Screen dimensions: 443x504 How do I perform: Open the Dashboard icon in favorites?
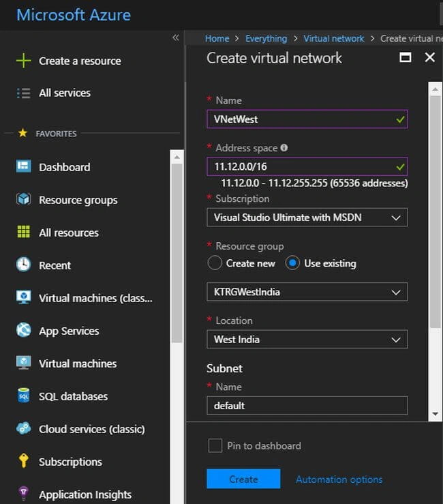tap(23, 166)
